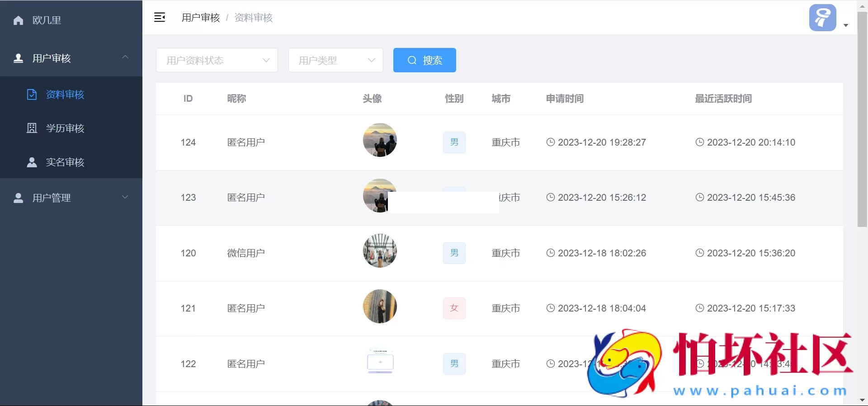Screen dimensions: 868x406
Task: Click the clock icon before 2023-12-20 19:28:27
Action: (551, 142)
